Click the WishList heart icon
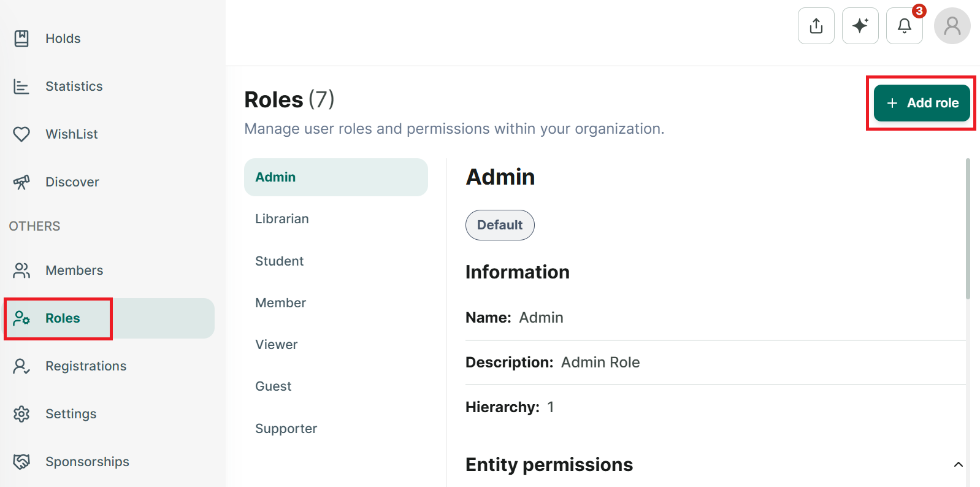This screenshot has height=487, width=980. tap(21, 134)
